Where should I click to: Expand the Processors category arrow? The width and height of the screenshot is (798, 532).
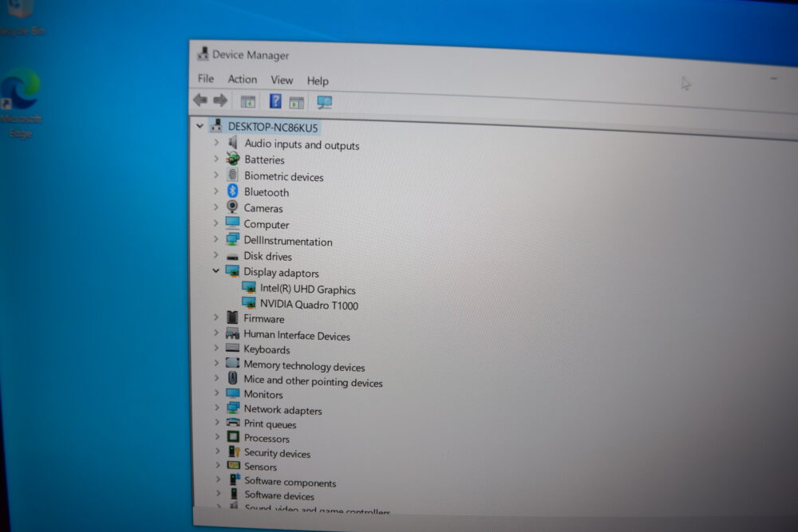point(217,436)
